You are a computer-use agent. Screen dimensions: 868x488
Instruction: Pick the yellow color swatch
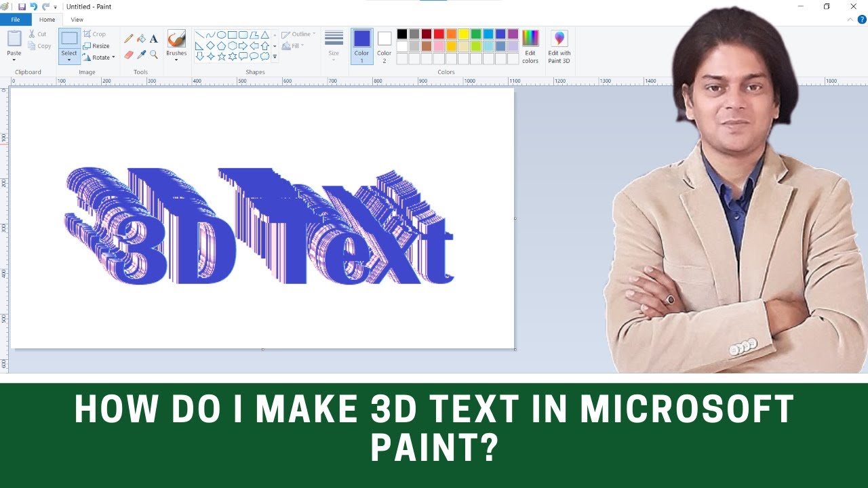point(463,34)
